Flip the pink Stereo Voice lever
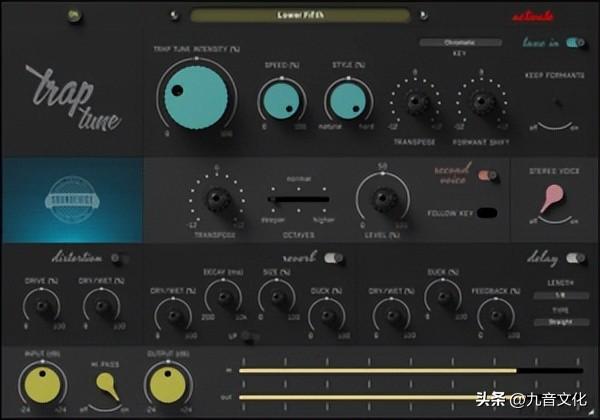 pyautogui.click(x=553, y=199)
